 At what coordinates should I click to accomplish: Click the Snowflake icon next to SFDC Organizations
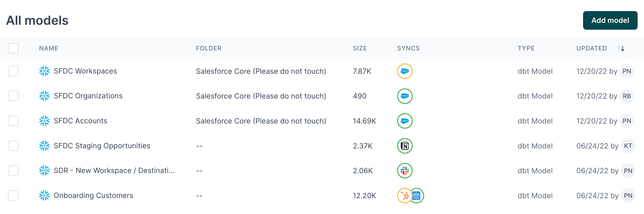[x=44, y=96]
